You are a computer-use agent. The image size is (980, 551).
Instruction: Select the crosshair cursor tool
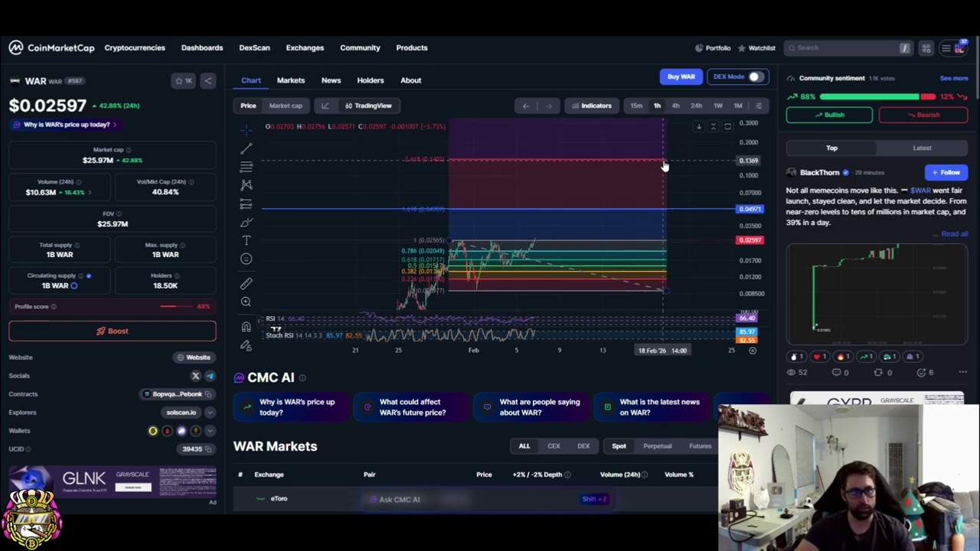click(246, 130)
